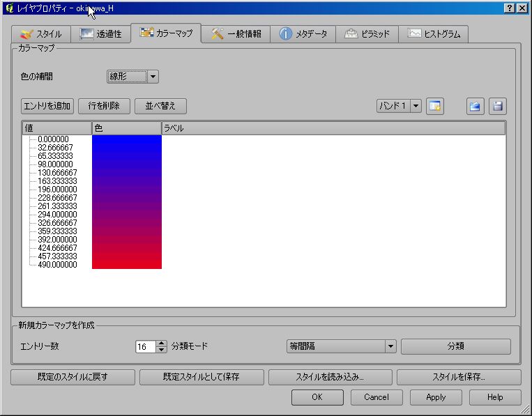The image size is (532, 416).
Task: Click the ラベル column header
Action: pyautogui.click(x=333, y=128)
